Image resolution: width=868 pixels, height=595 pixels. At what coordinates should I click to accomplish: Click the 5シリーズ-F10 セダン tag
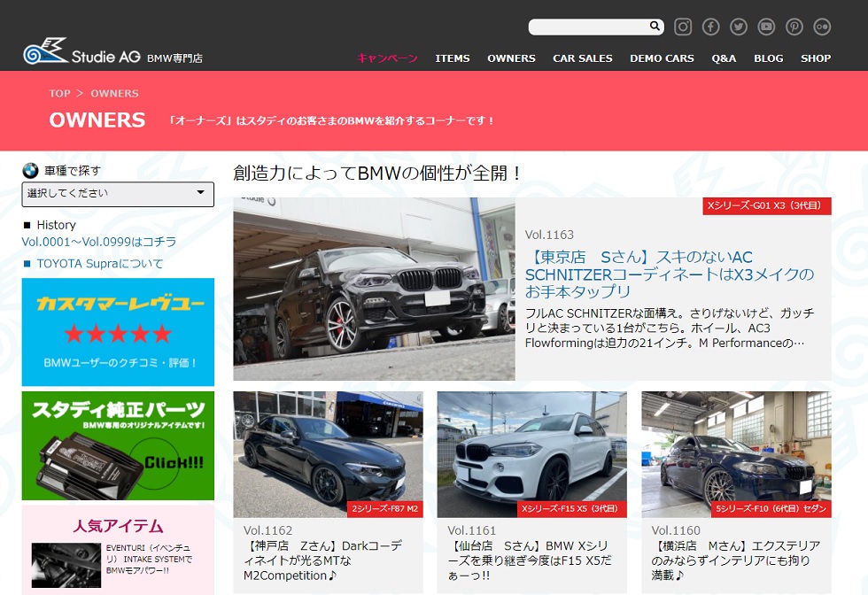(x=771, y=508)
